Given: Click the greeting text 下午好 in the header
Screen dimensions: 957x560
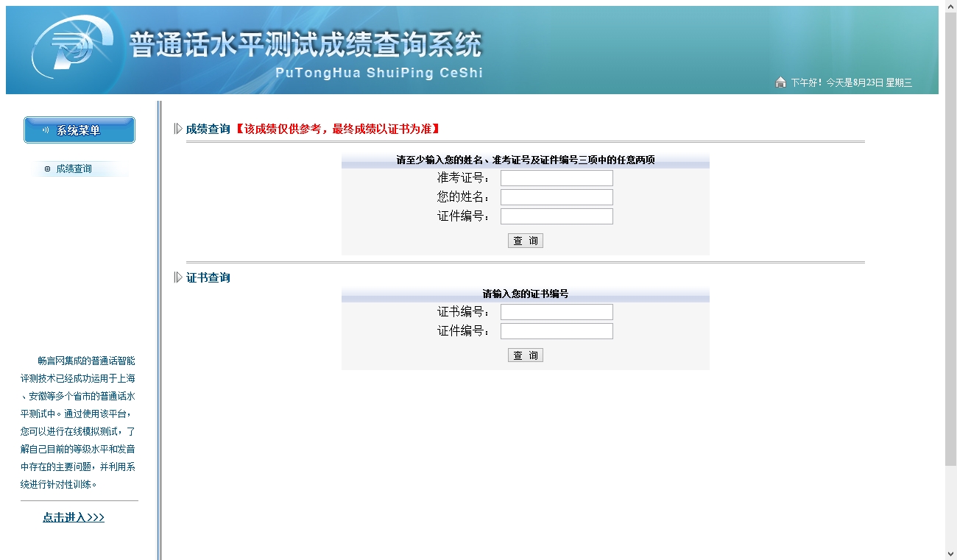Looking at the screenshot, I should click(805, 83).
